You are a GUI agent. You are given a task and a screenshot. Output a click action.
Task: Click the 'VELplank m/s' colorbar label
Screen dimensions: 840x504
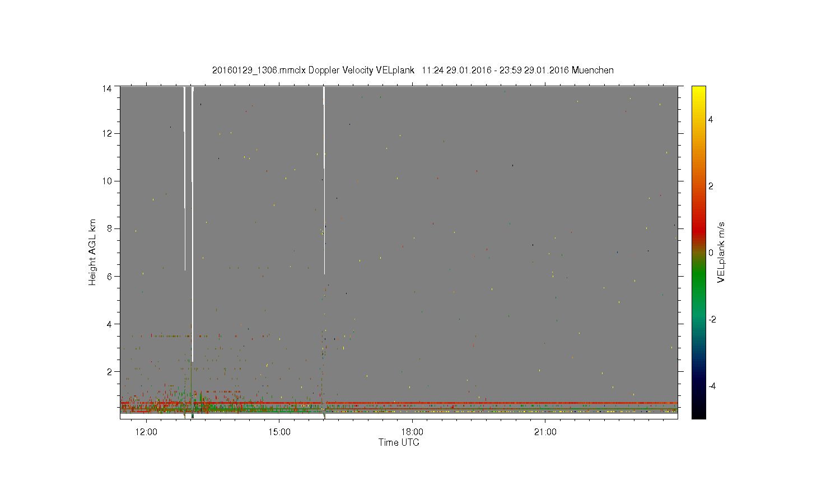pos(721,252)
